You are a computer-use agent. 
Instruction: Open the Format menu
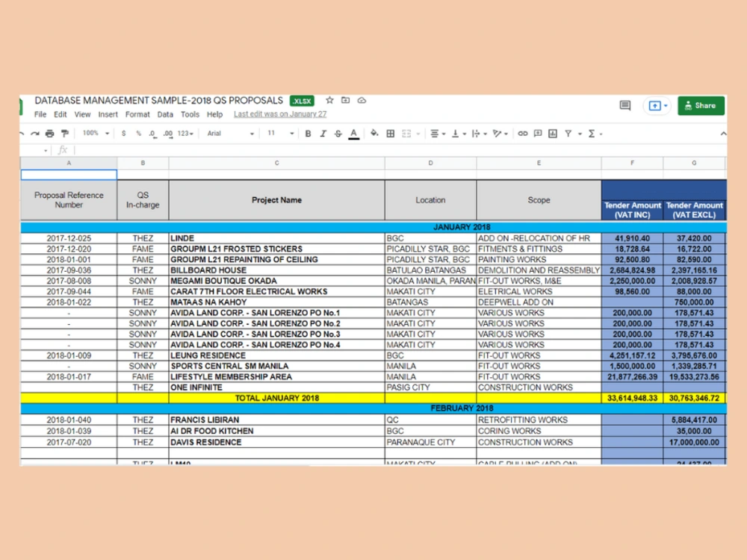[137, 114]
